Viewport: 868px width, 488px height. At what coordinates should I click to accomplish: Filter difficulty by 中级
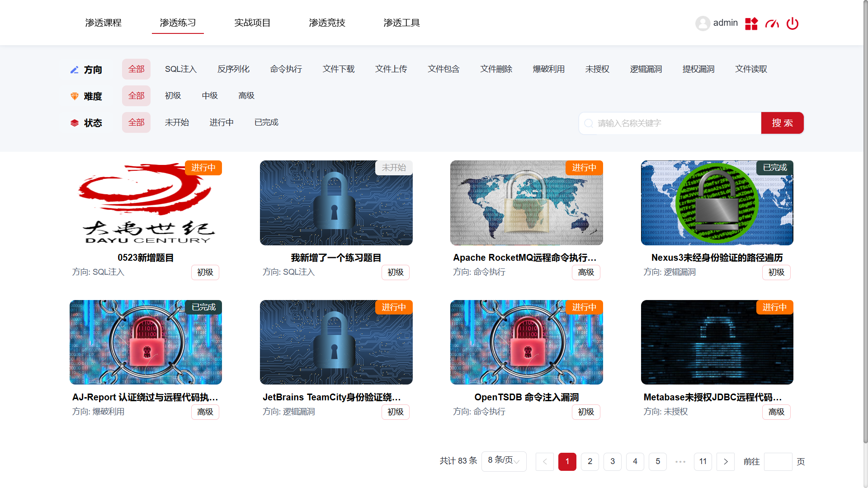(x=210, y=96)
